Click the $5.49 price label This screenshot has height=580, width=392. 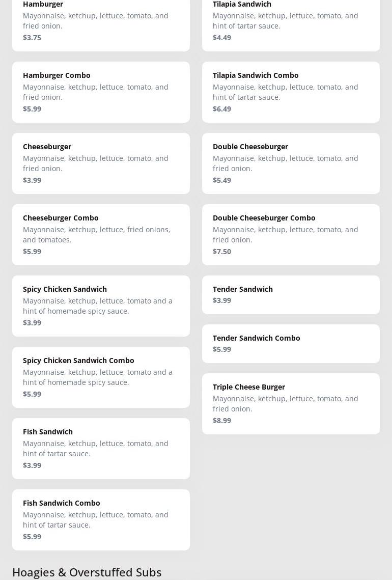222,180
